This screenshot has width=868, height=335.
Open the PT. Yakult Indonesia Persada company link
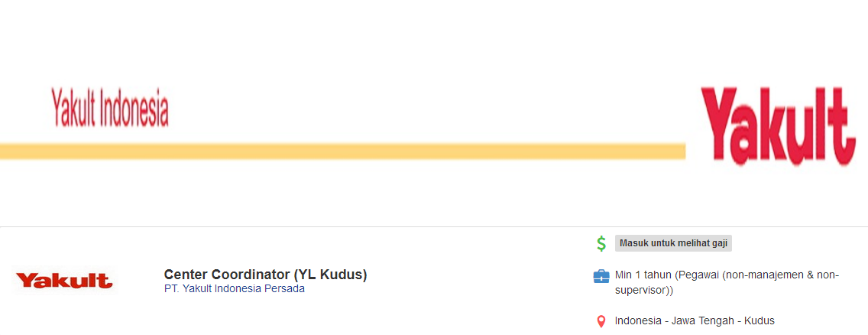[234, 289]
